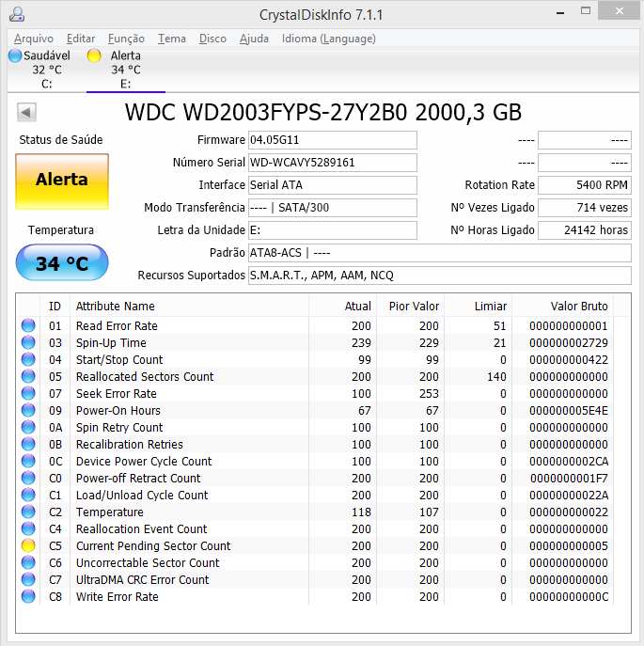Open the Arquivo menu

34,39
